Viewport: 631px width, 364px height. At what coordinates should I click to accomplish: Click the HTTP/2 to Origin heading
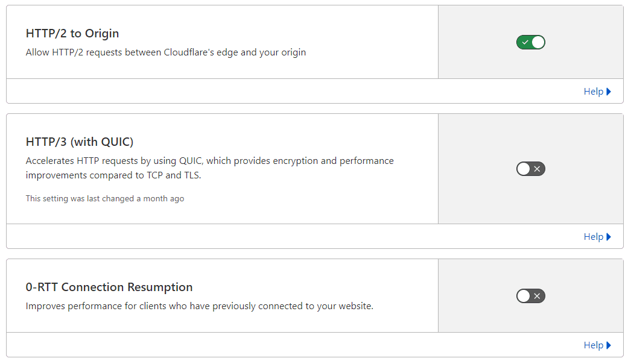tap(72, 33)
